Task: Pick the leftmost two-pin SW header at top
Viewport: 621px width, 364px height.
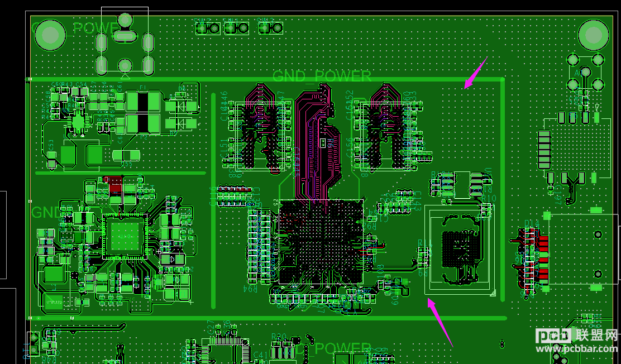Action: [208, 28]
